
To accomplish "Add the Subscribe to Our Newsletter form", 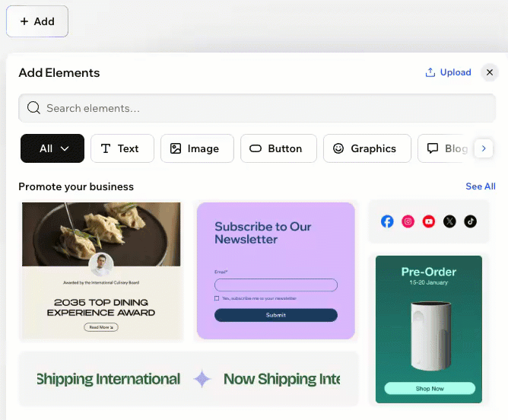I will coord(276,271).
